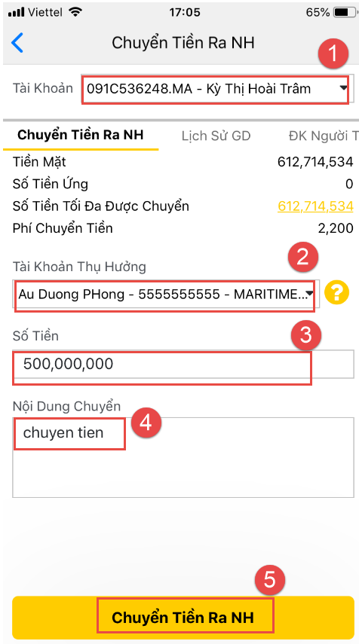Tap the Wi-Fi icon in status bar

[75, 12]
